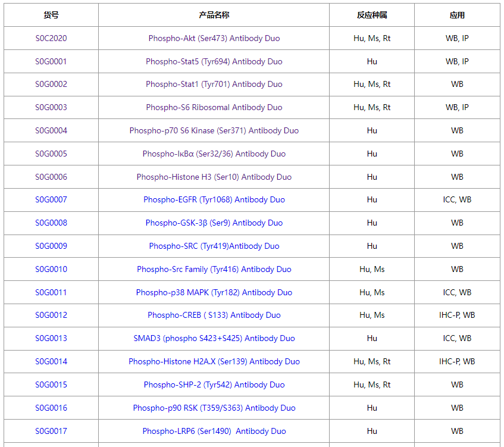Open Phospho-IκBα (Ser32/36) Antibody Duo
This screenshot has height=447, width=504.
pyautogui.click(x=214, y=154)
